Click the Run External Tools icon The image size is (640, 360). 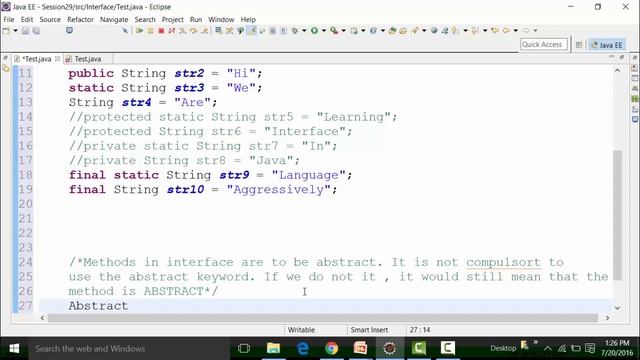[x=334, y=31]
